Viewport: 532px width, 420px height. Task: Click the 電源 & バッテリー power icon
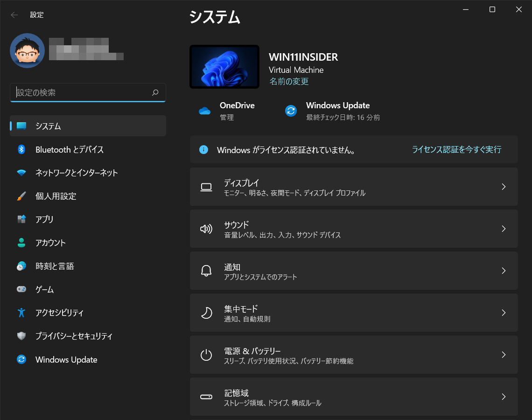point(206,355)
